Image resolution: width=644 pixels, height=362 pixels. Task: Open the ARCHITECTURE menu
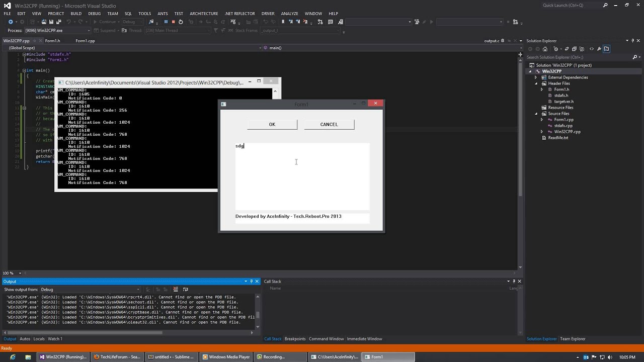(204, 14)
